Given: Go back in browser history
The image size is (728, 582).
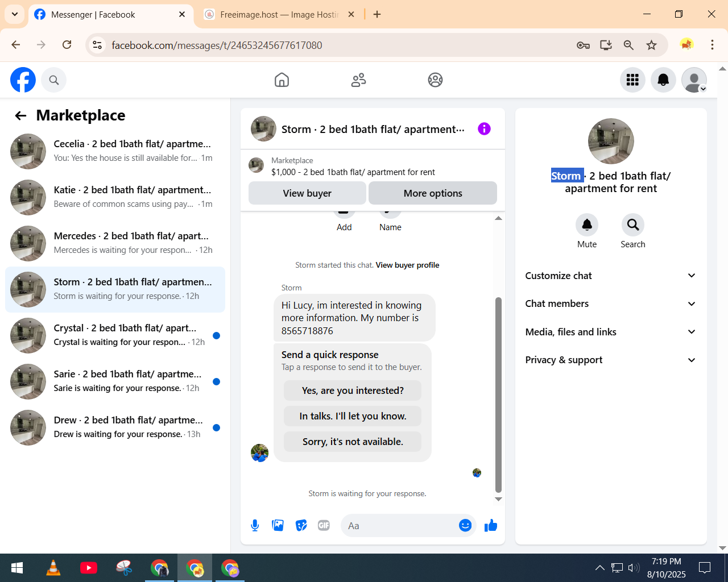Looking at the screenshot, I should point(16,45).
